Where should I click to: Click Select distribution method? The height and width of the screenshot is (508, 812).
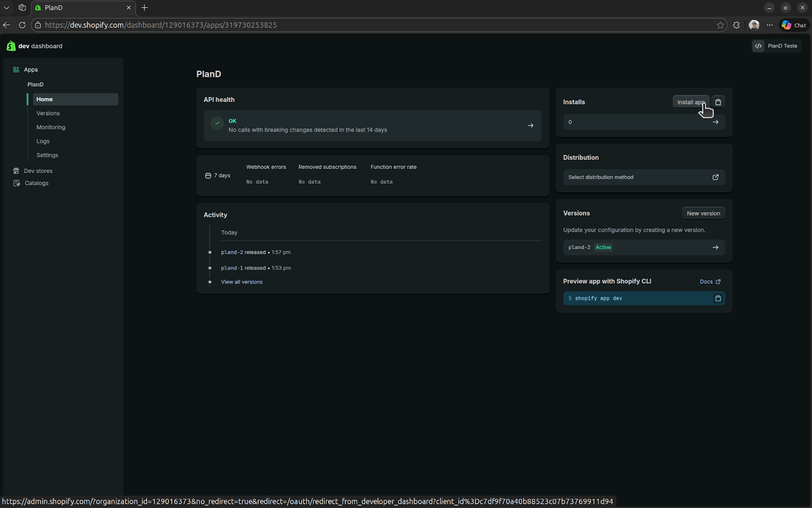tap(644, 177)
